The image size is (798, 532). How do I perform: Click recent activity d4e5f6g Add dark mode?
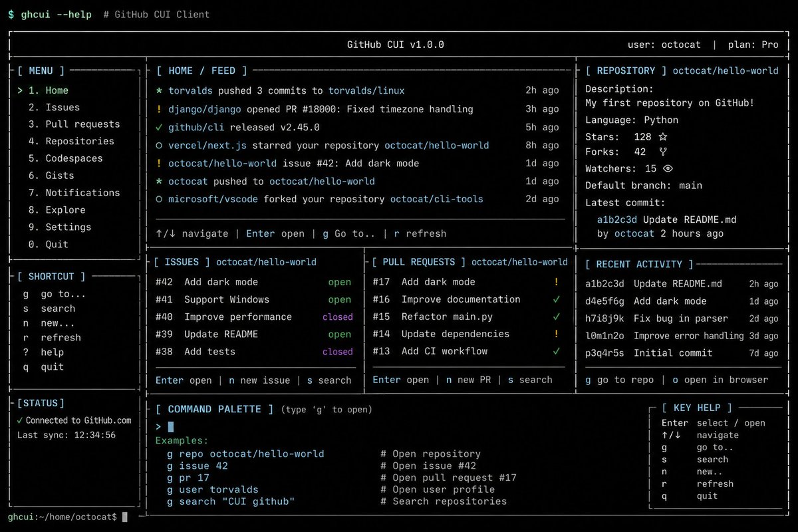click(x=682, y=301)
